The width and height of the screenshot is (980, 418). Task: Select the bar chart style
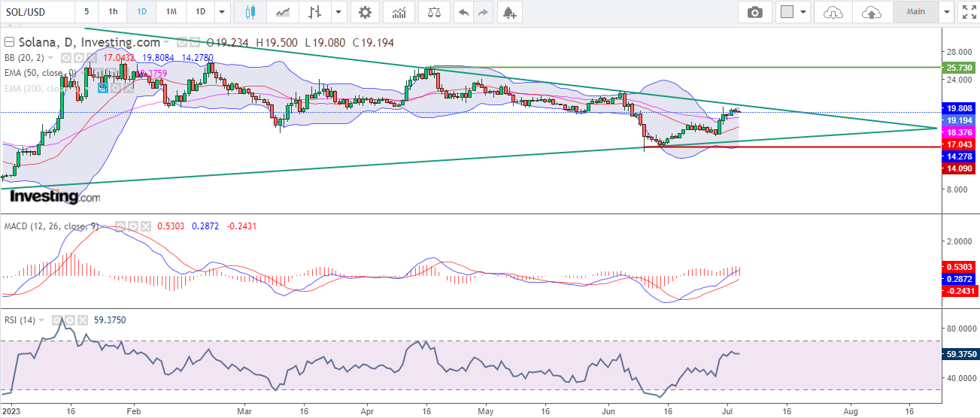(x=315, y=11)
